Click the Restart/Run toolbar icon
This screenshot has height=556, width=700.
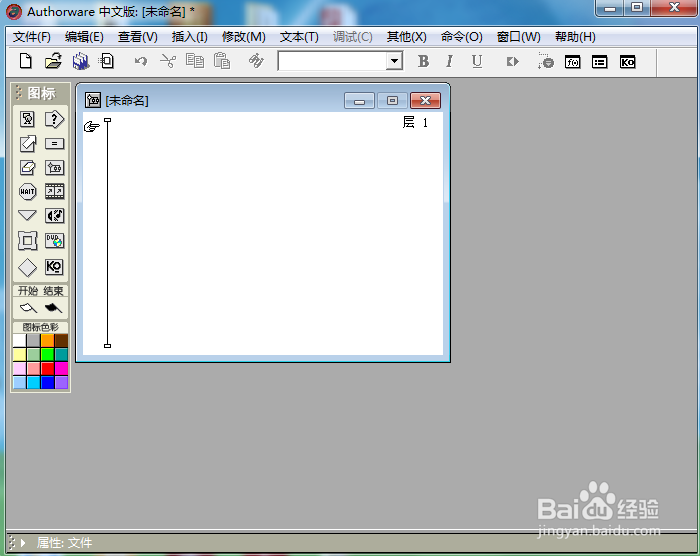tap(512, 62)
